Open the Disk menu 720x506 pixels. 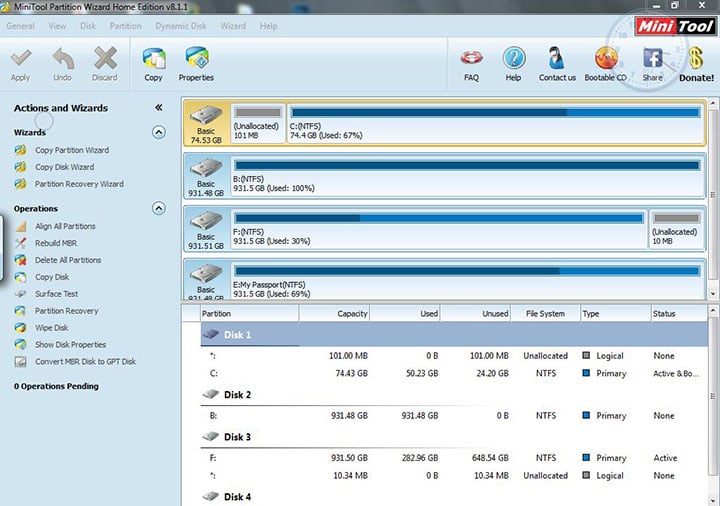point(88,26)
